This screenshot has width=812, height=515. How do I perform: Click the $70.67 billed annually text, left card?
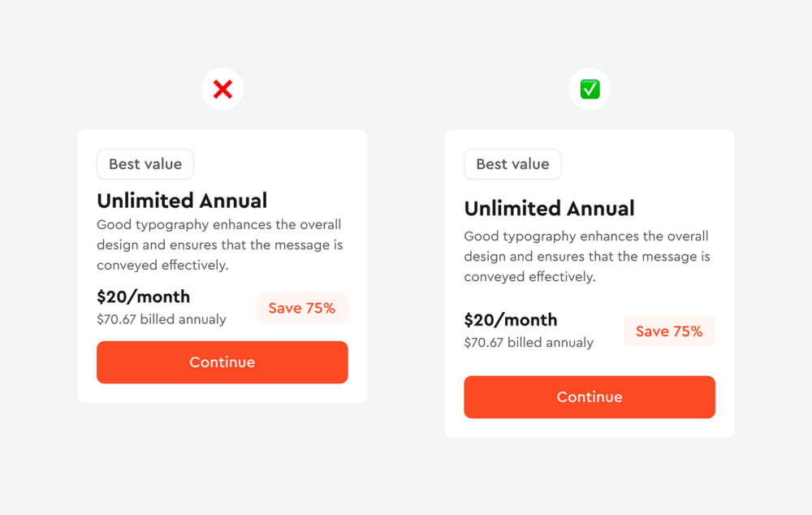point(161,319)
